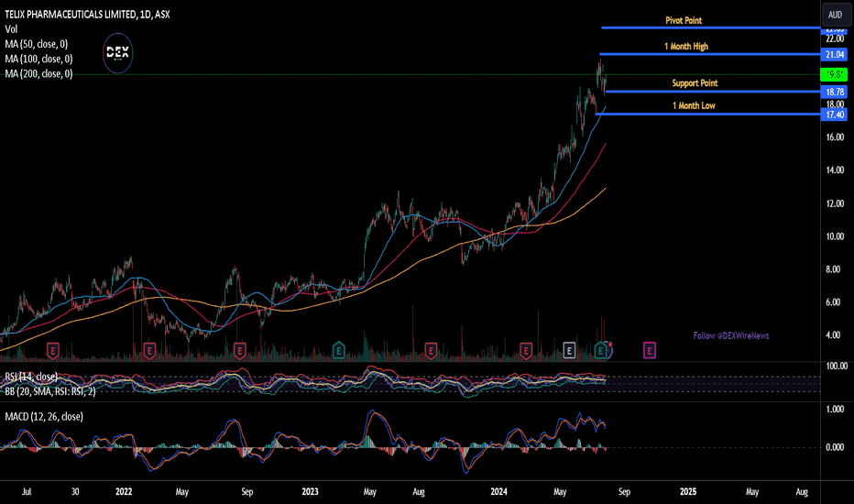Select the 21.04 price tag

pyautogui.click(x=835, y=54)
